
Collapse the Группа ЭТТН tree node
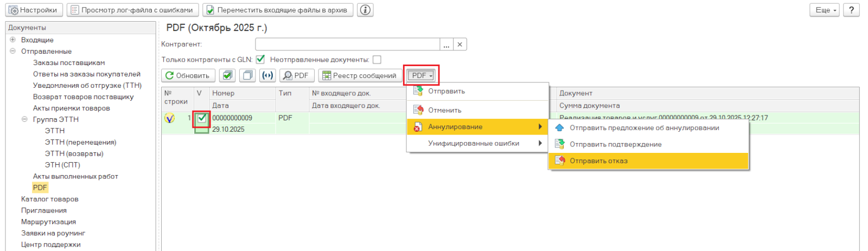pyautogui.click(x=24, y=119)
